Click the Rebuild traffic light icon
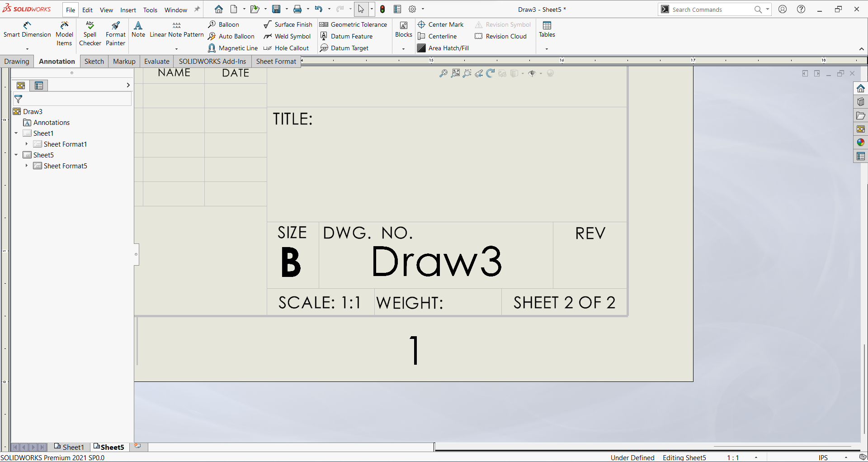 382,9
